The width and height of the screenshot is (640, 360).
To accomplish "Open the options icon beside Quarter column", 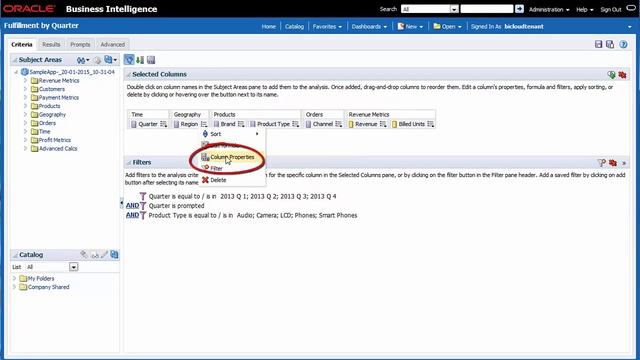I will [163, 124].
